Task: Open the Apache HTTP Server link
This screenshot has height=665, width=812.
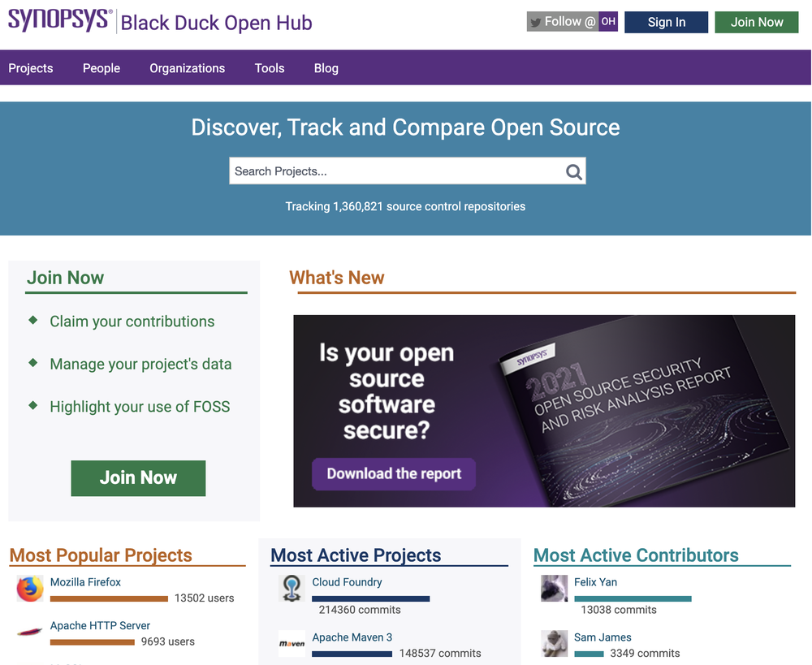Action: pyautogui.click(x=100, y=626)
